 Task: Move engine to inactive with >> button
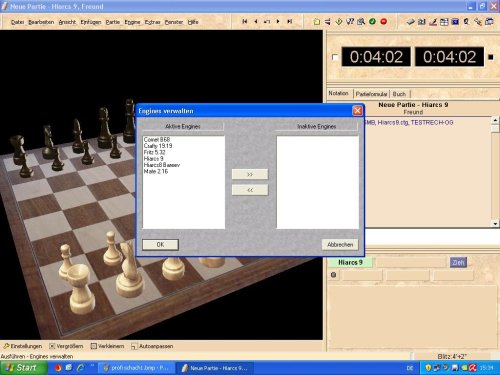click(250, 174)
